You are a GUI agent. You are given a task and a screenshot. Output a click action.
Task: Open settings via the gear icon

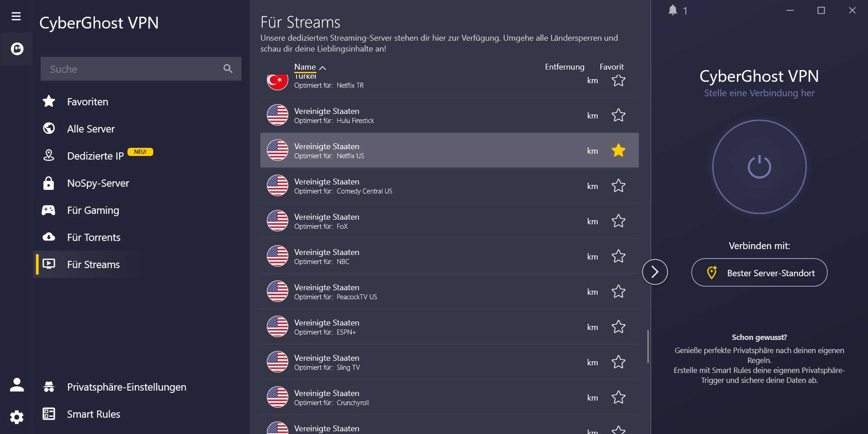(17, 417)
